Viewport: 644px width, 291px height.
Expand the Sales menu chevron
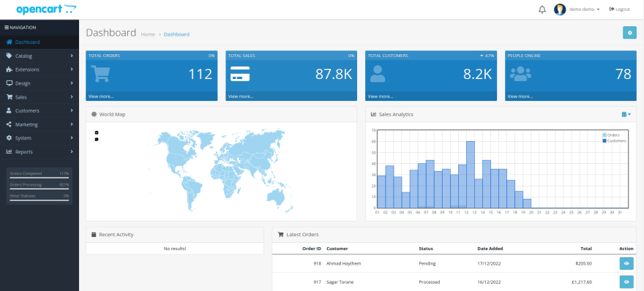(72, 97)
